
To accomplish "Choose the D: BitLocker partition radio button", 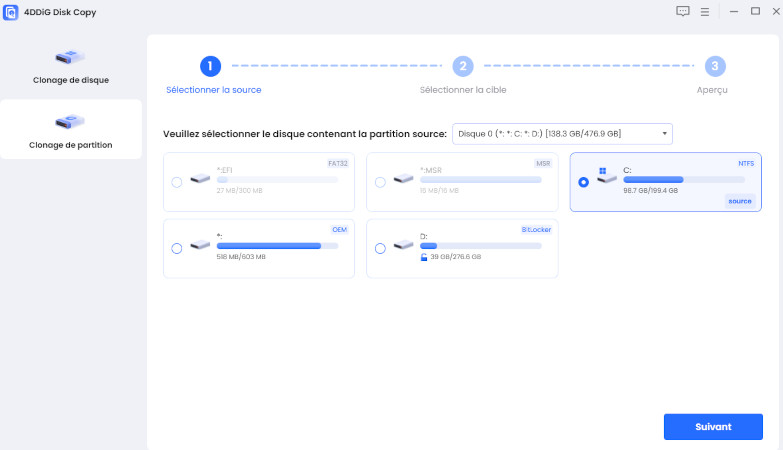I will [x=380, y=248].
